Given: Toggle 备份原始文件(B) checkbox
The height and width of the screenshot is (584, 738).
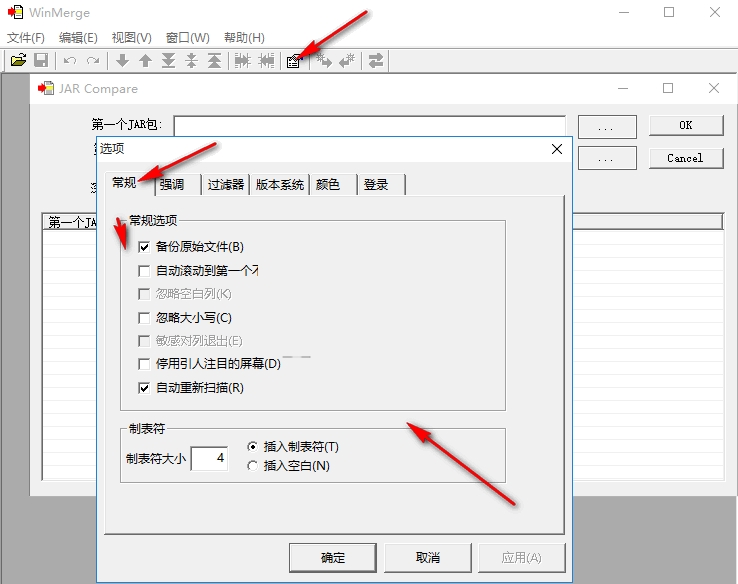Looking at the screenshot, I should (x=144, y=247).
